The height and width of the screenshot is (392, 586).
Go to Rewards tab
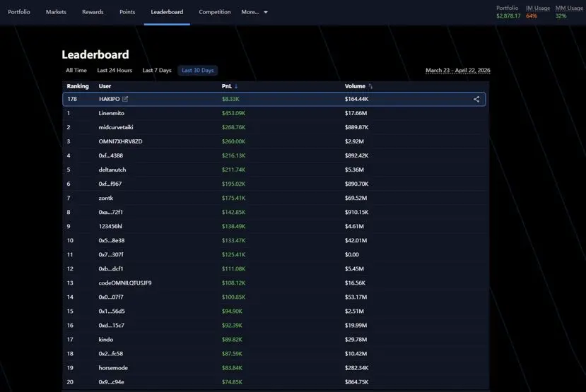(x=93, y=12)
